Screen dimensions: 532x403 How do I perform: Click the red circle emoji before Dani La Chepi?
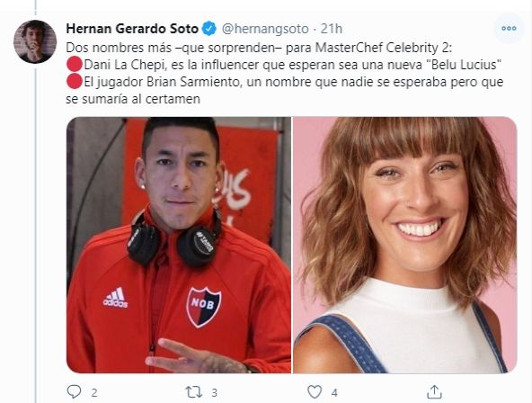click(x=75, y=65)
